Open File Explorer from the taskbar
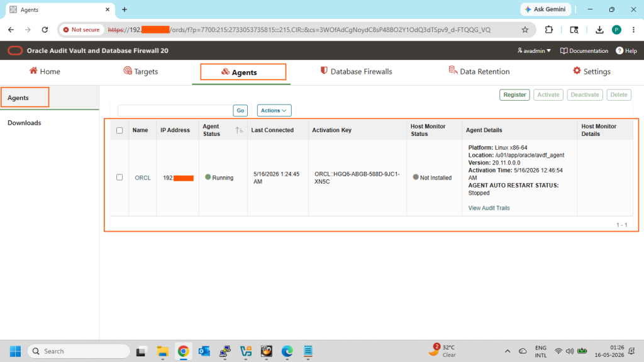The height and width of the screenshot is (362, 644). (x=163, y=351)
